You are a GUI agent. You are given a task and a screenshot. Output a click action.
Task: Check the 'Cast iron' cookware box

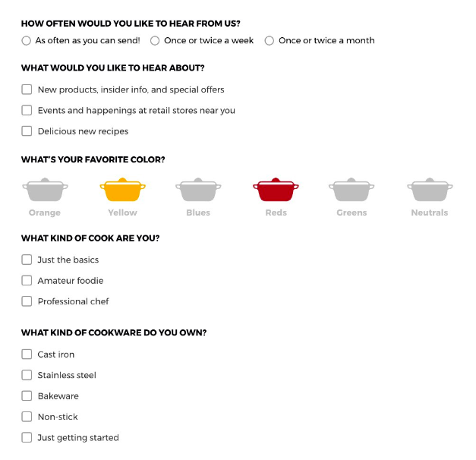coord(27,354)
